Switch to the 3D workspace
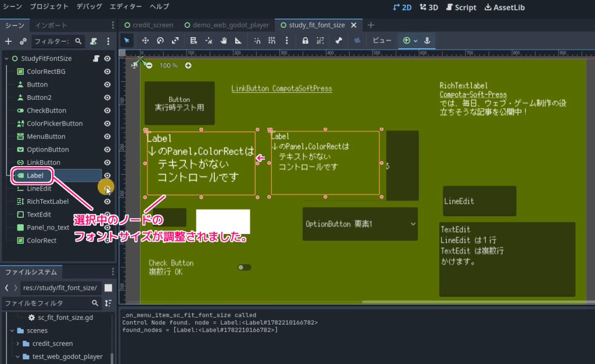The height and width of the screenshot is (364, 595). (x=429, y=7)
